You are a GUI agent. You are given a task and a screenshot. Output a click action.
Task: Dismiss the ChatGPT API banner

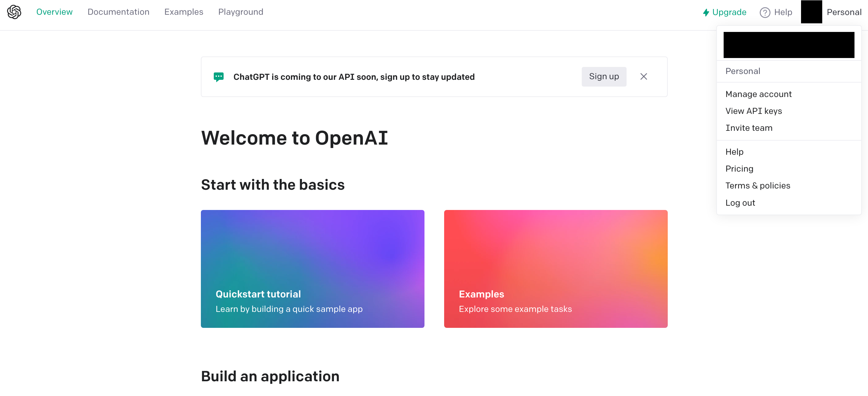click(643, 76)
